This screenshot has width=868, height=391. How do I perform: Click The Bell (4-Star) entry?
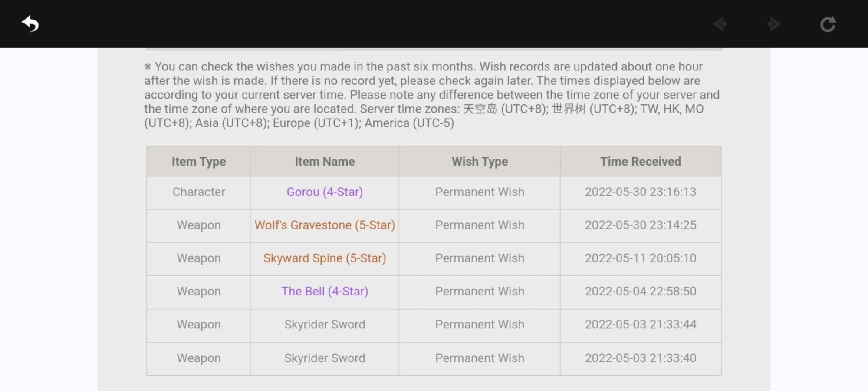click(x=325, y=292)
